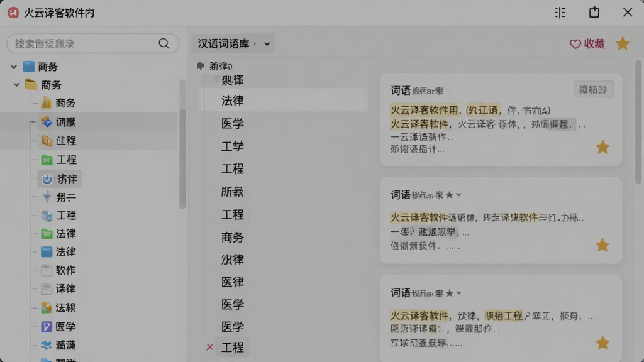This screenshot has width=644, height=362.
Task: Click the blue round icon in the tree's pill-shaped row
Action: coord(47,179)
